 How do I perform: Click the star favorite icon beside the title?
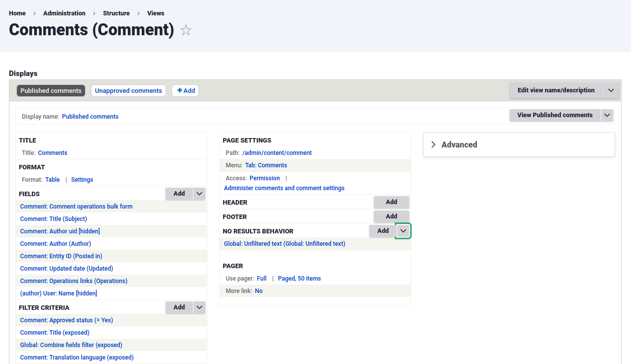186,31
